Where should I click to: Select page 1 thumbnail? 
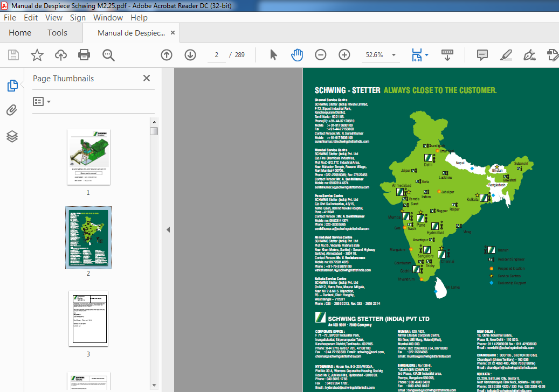coord(88,157)
